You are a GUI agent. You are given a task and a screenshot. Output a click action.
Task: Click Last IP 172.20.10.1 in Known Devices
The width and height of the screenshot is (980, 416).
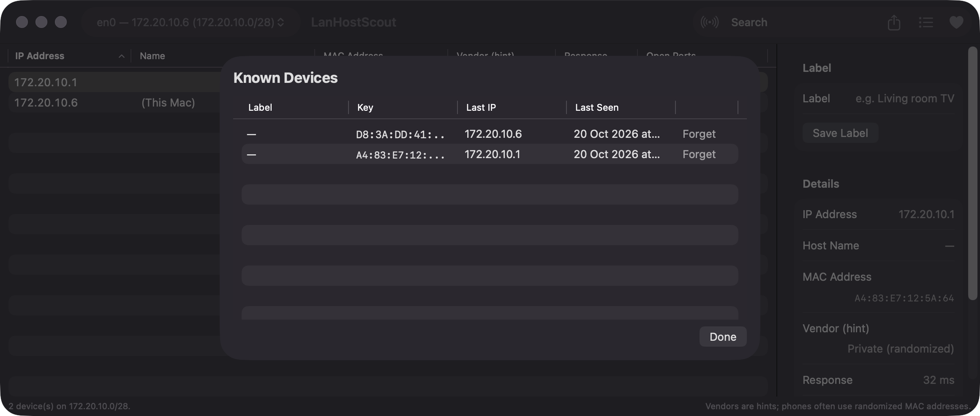(492, 154)
